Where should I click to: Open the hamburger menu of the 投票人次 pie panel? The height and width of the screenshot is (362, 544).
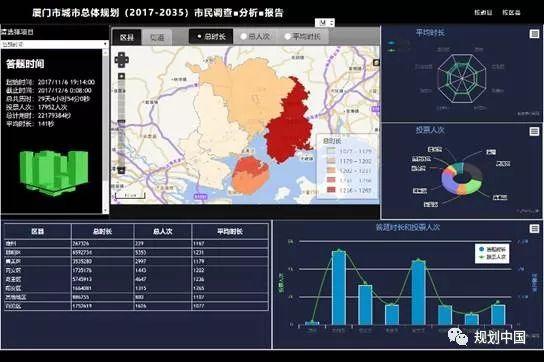(534, 131)
